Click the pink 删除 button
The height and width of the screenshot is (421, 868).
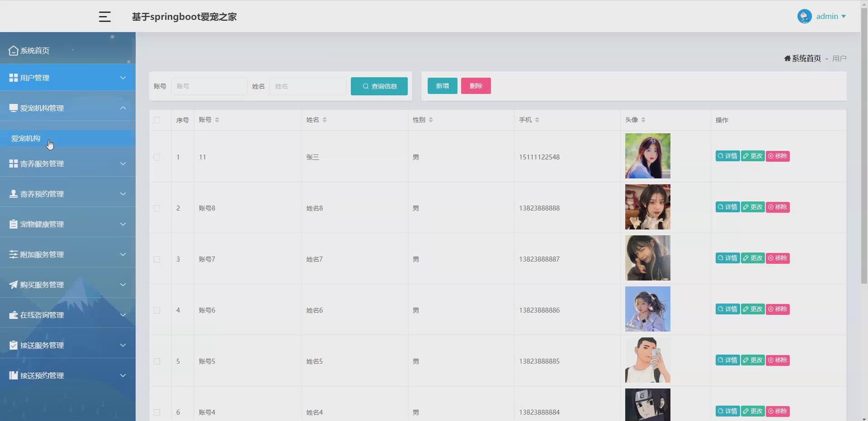[476, 86]
